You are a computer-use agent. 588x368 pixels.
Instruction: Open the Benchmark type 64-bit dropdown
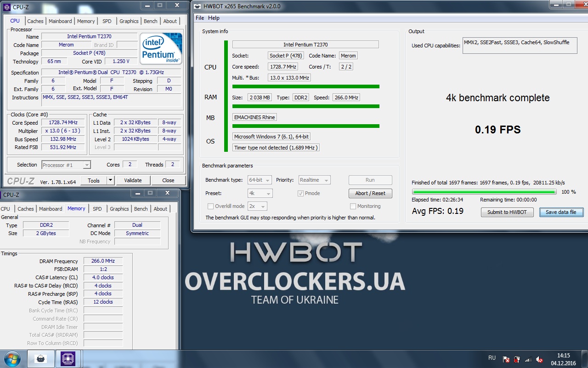point(260,180)
